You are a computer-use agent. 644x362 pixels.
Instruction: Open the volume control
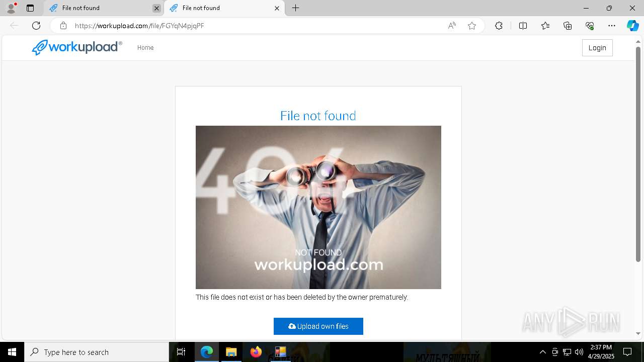point(579,352)
